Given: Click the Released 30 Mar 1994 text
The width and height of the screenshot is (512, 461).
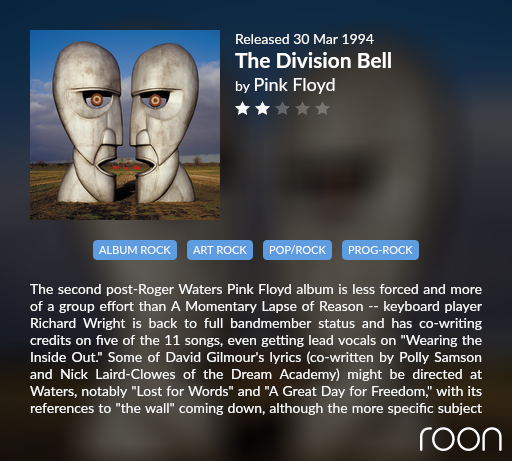Looking at the screenshot, I should click(304, 39).
